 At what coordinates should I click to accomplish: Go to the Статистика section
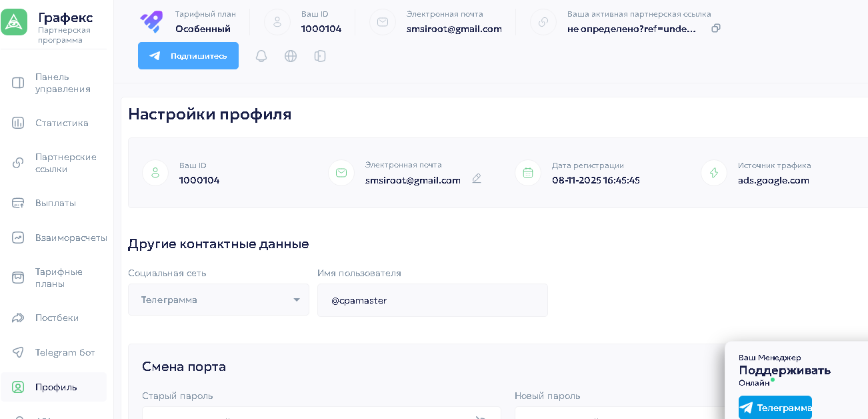(x=61, y=123)
